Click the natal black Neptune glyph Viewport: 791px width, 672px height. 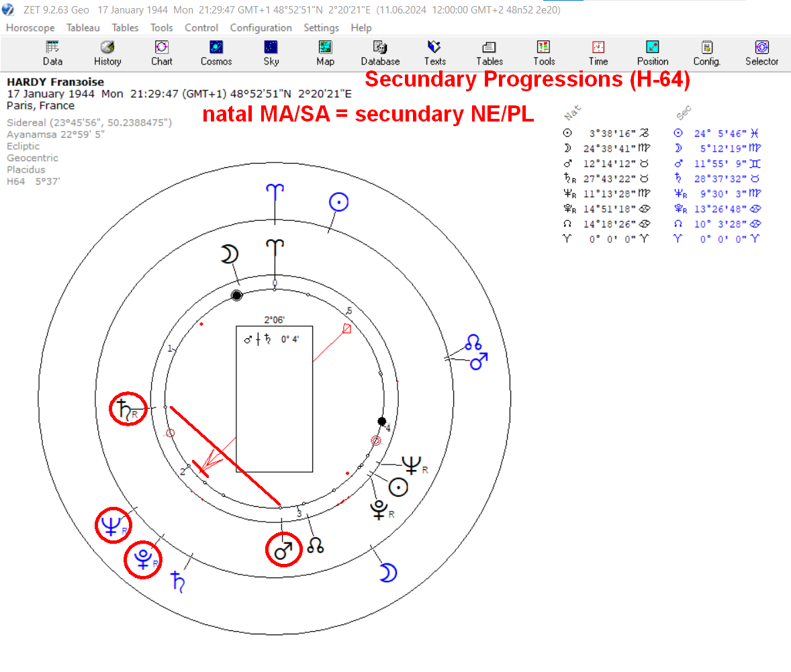coord(415,465)
